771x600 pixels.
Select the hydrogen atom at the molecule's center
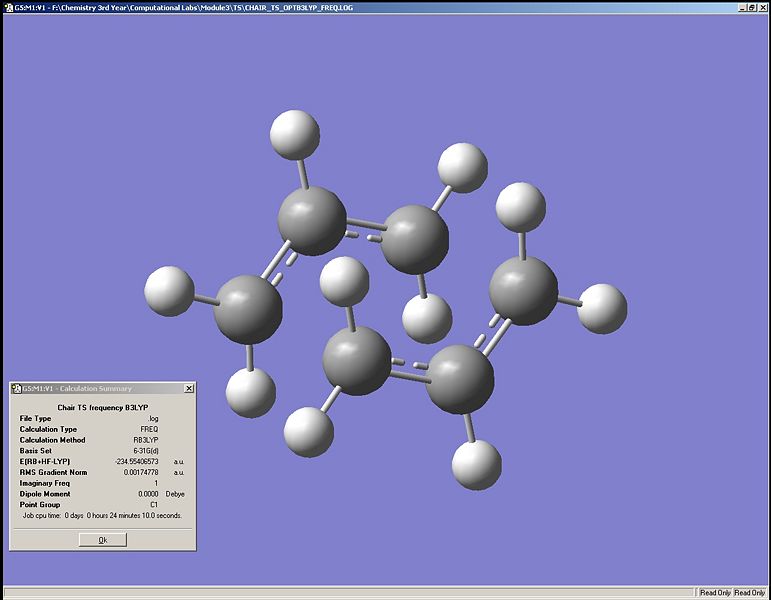click(344, 281)
